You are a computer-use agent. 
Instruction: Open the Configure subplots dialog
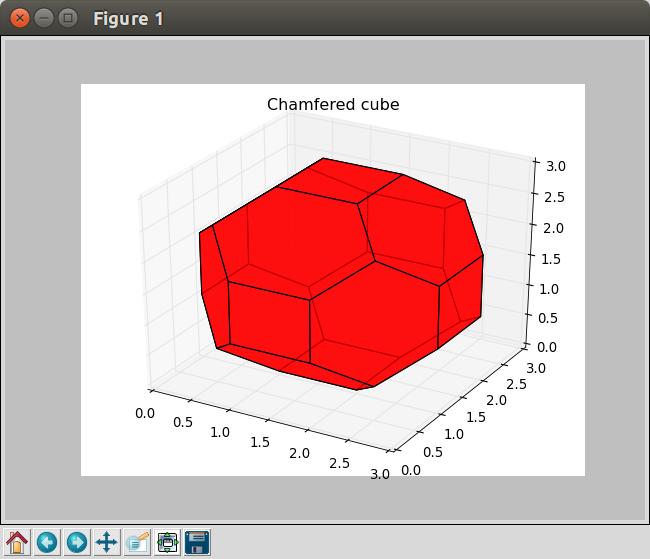click(167, 542)
